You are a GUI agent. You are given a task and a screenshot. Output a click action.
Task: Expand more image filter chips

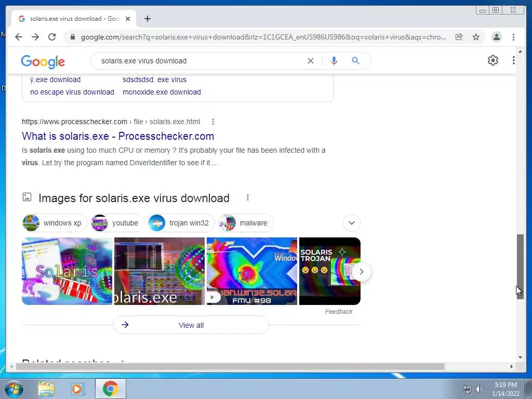coord(352,223)
